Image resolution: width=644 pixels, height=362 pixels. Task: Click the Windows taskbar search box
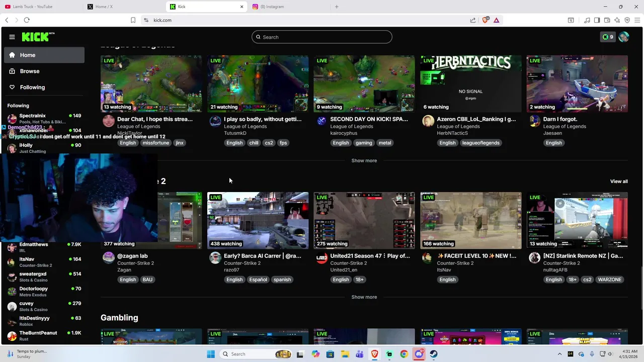[257, 354]
